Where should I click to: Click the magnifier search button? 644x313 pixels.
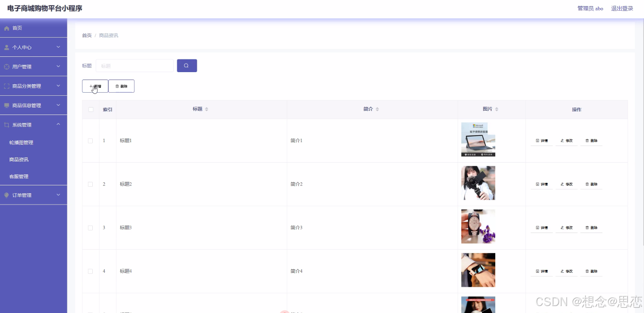[187, 66]
